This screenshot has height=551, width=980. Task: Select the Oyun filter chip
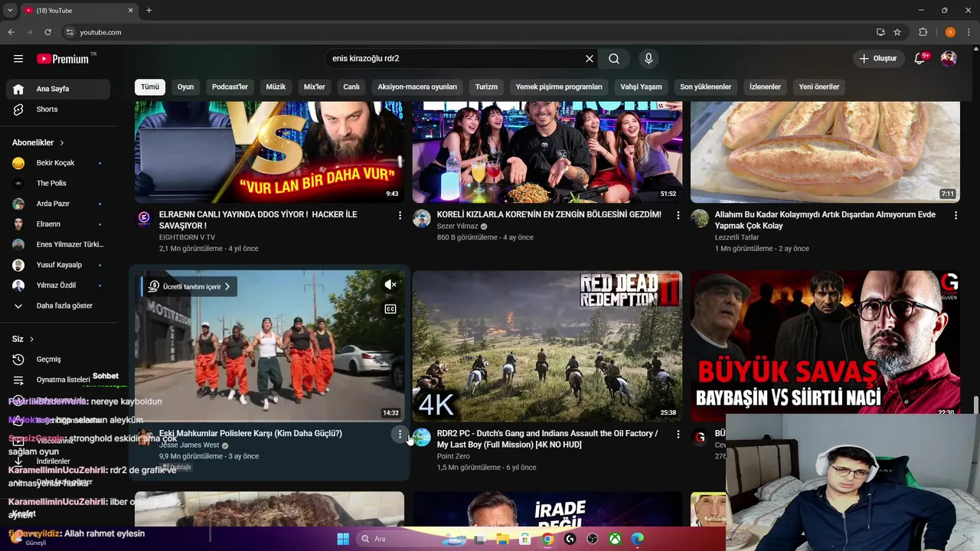(186, 87)
